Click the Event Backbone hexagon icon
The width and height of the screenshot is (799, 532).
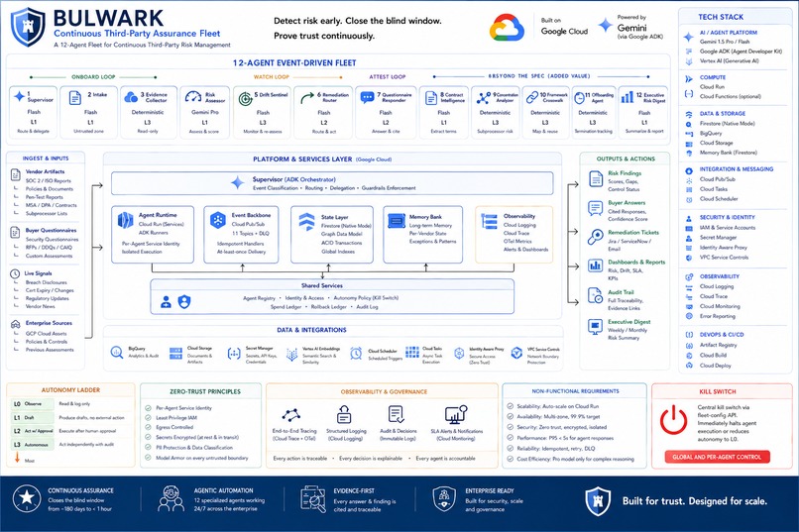click(218, 220)
